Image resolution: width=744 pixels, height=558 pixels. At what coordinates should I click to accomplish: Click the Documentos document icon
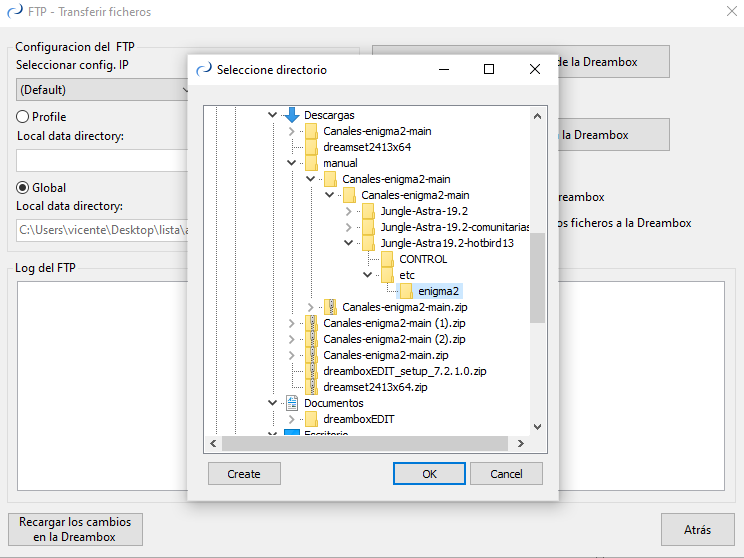[x=292, y=403]
